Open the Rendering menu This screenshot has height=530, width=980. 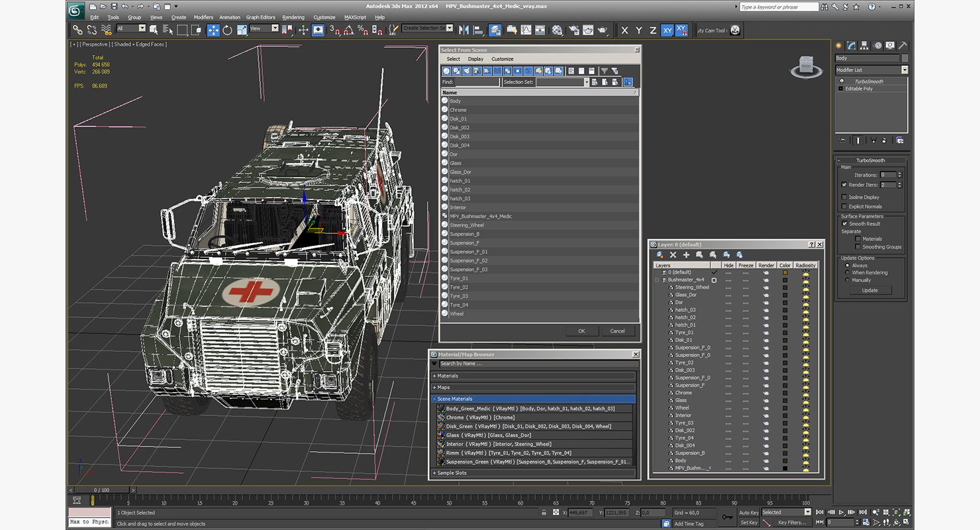293,17
